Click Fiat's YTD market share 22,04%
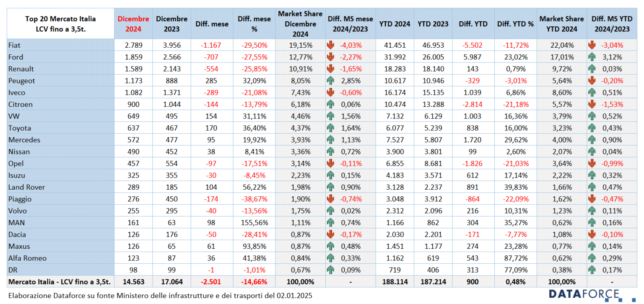The image size is (644, 304). point(561,45)
